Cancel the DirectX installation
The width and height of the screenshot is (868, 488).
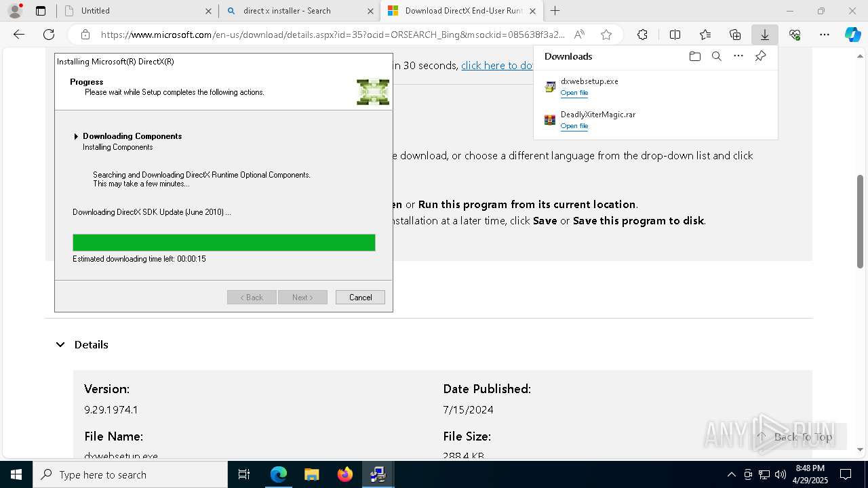360,297
